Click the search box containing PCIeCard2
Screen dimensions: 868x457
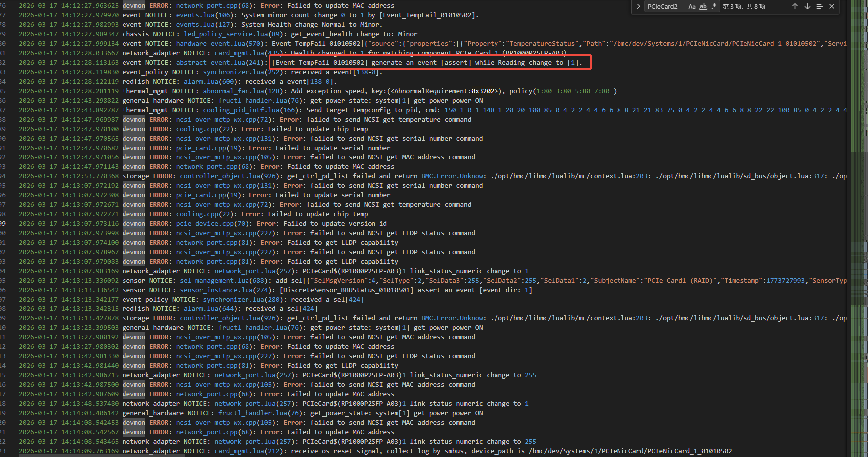click(665, 6)
